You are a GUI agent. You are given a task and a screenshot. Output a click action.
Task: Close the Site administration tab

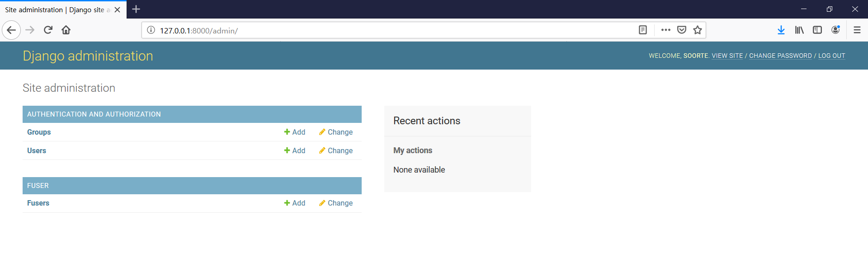[x=118, y=9]
